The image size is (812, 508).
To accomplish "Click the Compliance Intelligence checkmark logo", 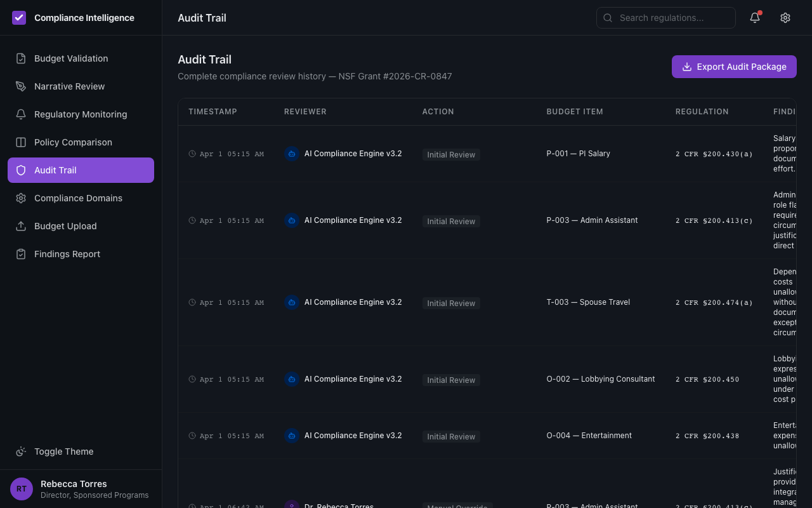I will point(19,18).
